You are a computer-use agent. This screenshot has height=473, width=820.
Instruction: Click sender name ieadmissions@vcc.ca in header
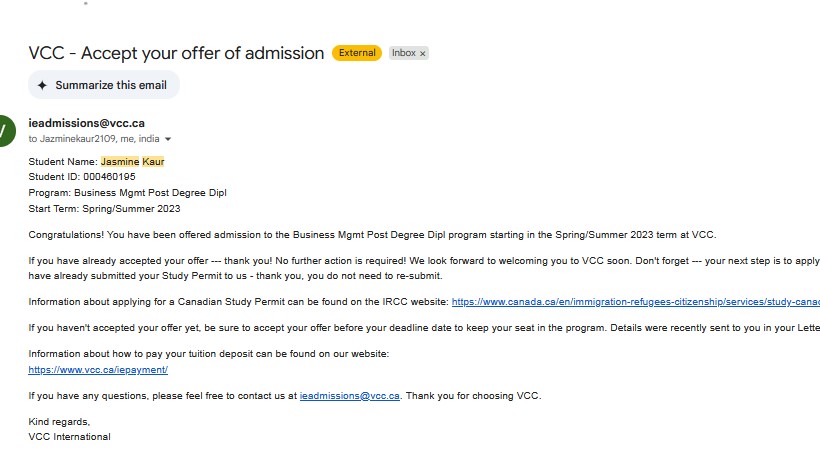[x=87, y=123]
